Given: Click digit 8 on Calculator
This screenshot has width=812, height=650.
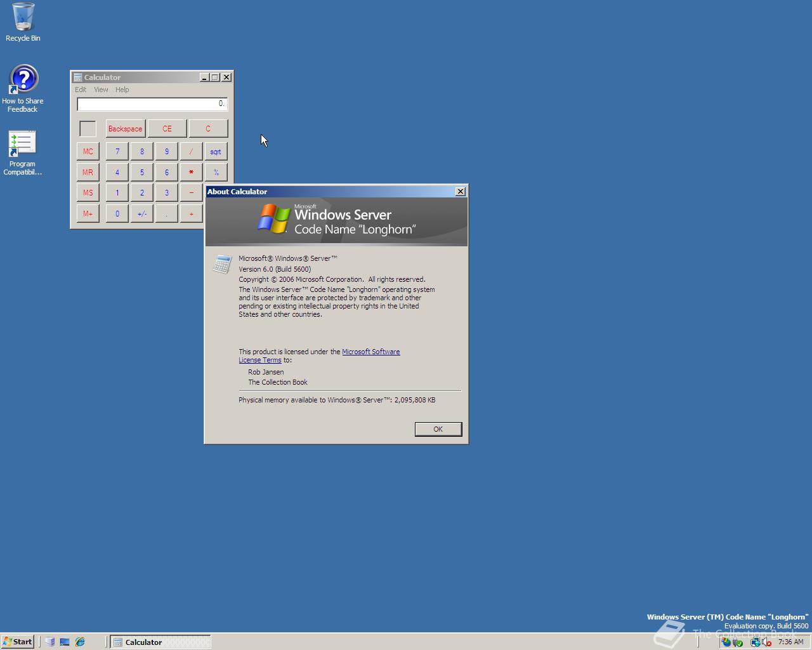Looking at the screenshot, I should click(x=141, y=152).
